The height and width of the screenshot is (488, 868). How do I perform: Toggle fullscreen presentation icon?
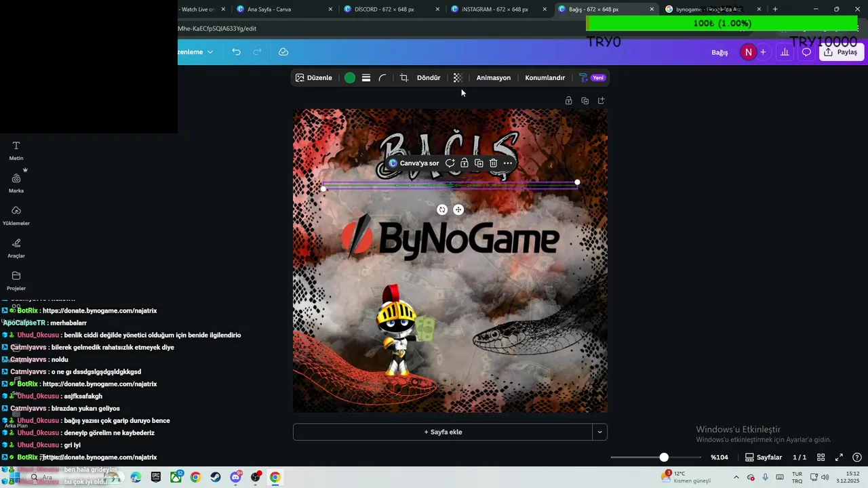(x=839, y=457)
